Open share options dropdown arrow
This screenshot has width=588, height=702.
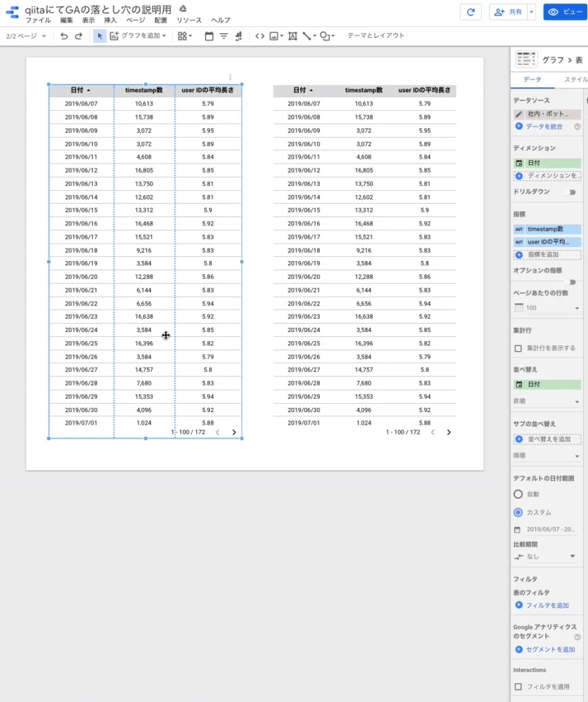click(x=531, y=12)
